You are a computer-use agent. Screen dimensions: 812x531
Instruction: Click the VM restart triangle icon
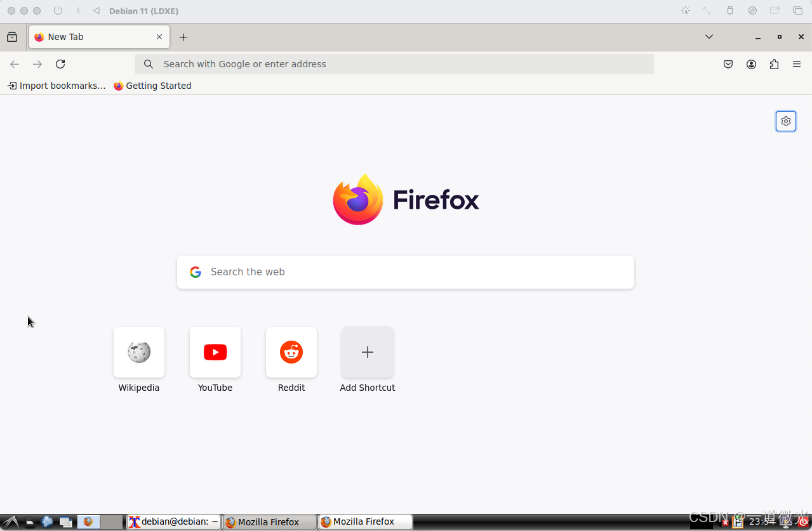click(97, 11)
